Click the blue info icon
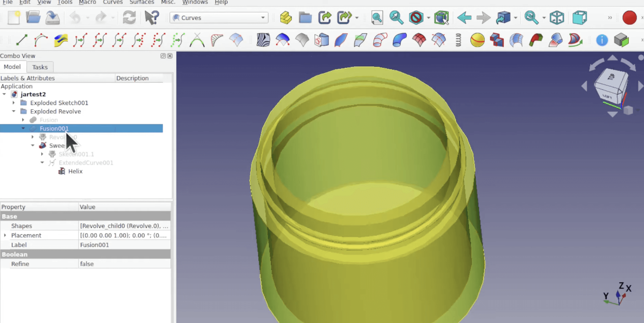Screen dimensions: 644x323 pos(602,40)
